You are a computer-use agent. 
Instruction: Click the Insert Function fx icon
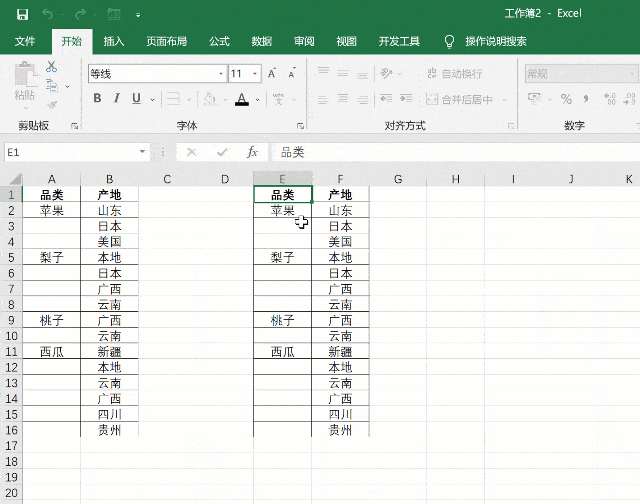[x=252, y=153]
